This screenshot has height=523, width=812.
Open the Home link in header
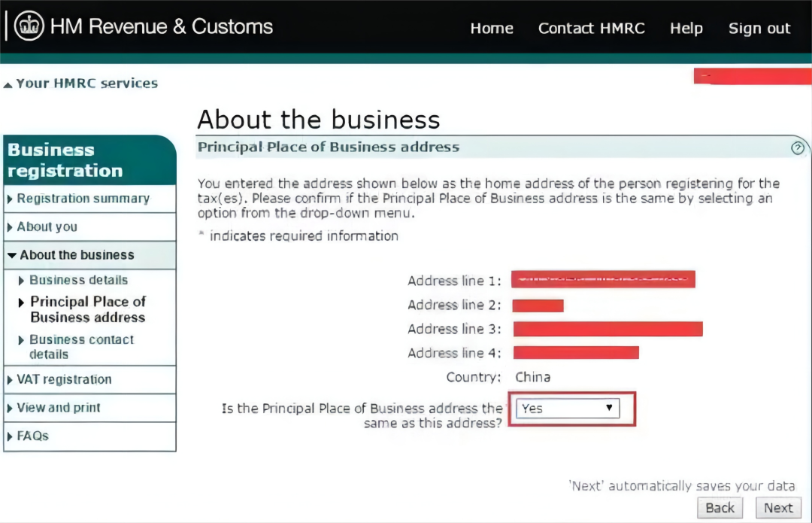coord(492,28)
